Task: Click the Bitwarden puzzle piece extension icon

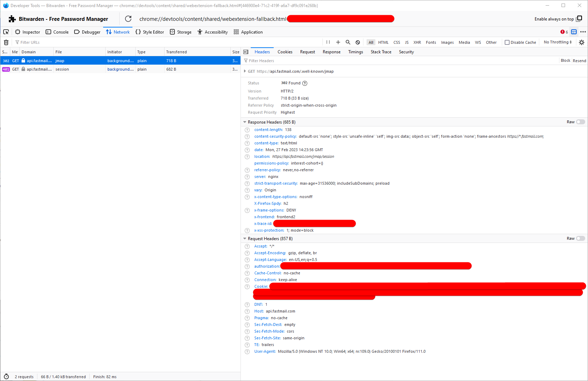Action: pyautogui.click(x=12, y=19)
